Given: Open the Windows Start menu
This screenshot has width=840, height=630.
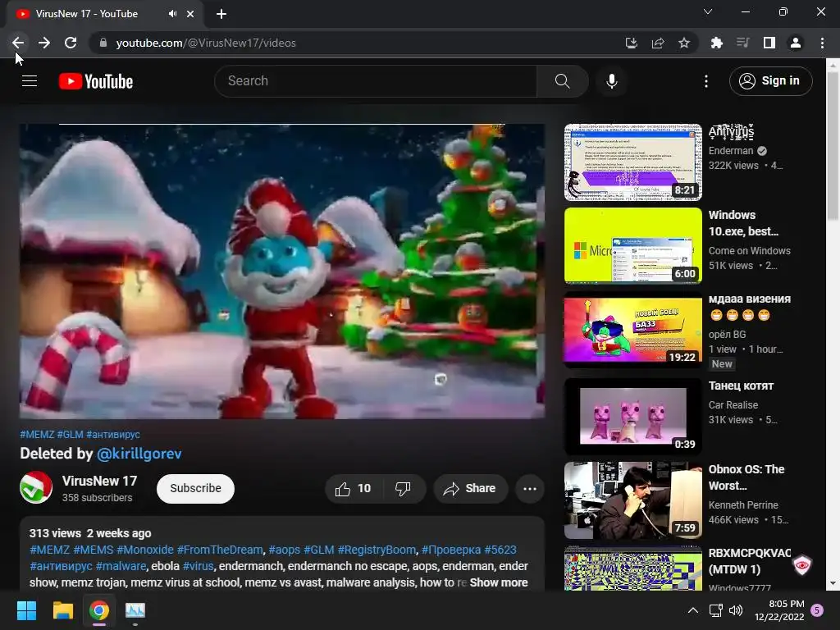Looking at the screenshot, I should point(26,610).
